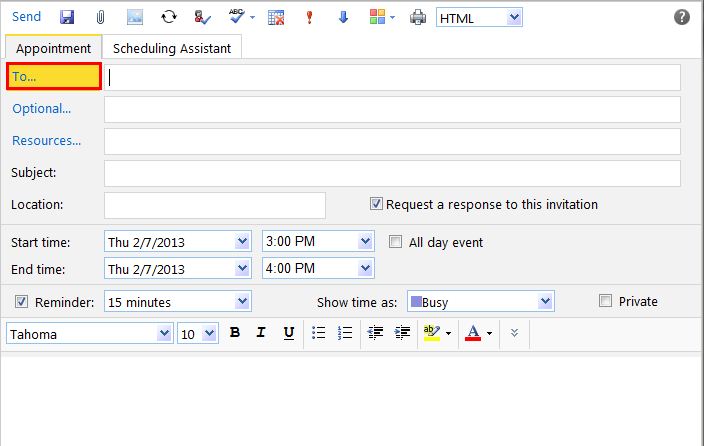Click the Print icon

419,17
